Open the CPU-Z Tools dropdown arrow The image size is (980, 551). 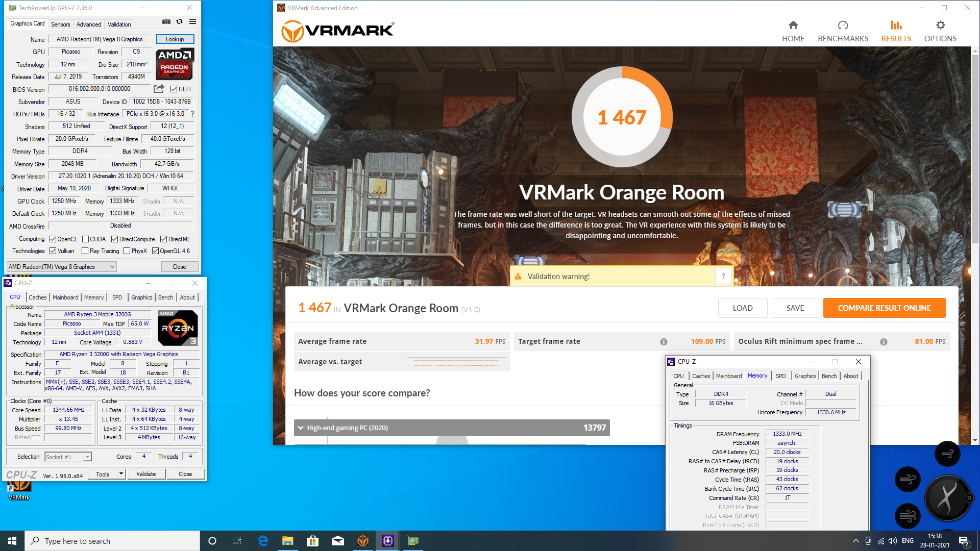pyautogui.click(x=121, y=474)
